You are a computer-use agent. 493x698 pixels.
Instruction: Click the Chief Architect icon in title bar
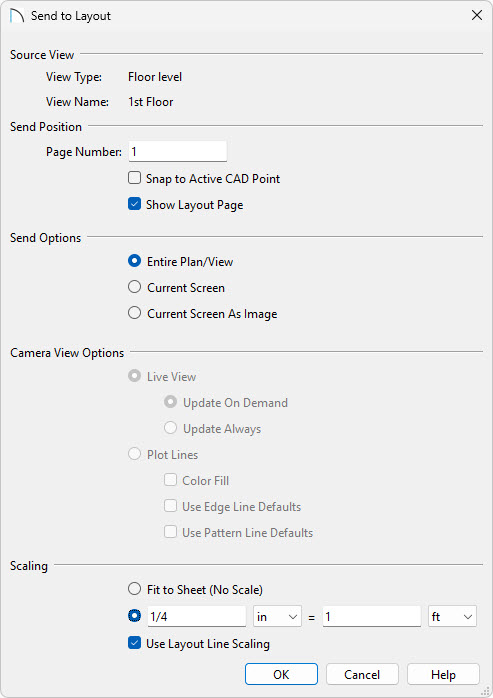(16, 16)
